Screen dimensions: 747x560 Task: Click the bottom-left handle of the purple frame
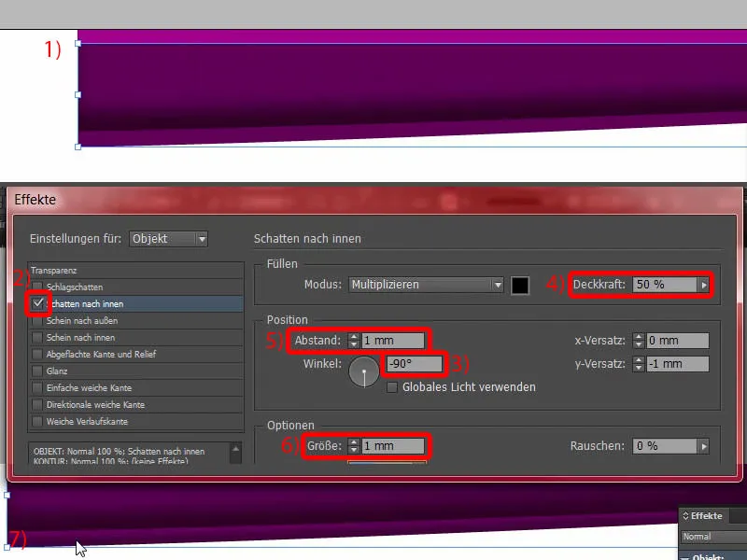click(x=78, y=147)
